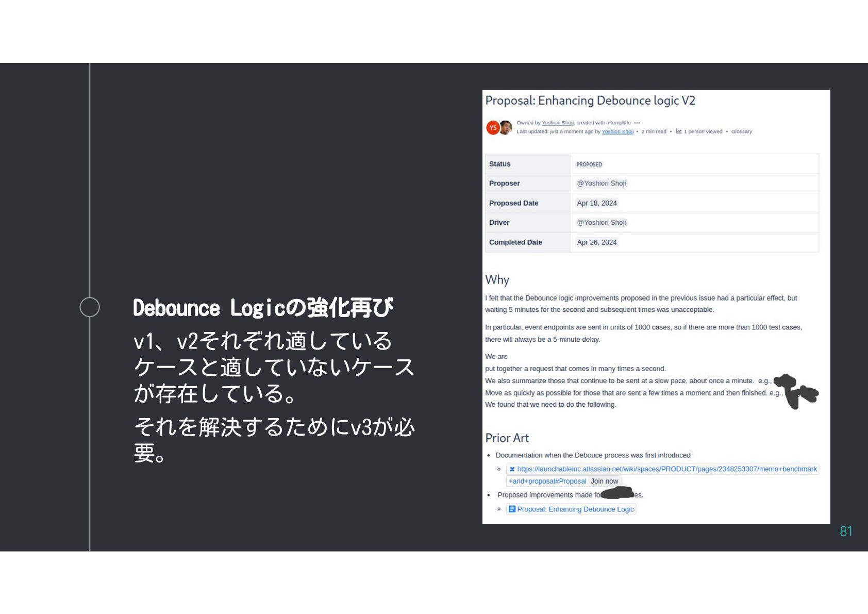Image resolution: width=868 pixels, height=614 pixels.
Task: Open the three-dot more options icon
Action: tap(637, 123)
